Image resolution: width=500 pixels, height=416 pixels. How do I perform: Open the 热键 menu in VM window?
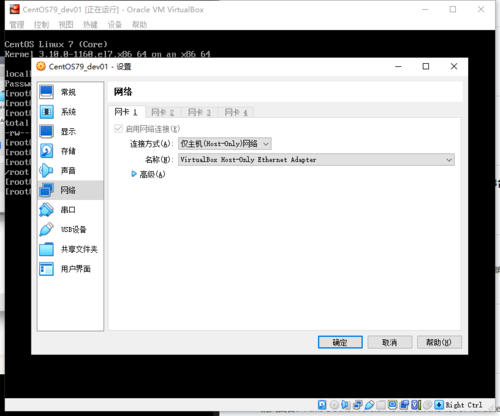pyautogui.click(x=90, y=24)
